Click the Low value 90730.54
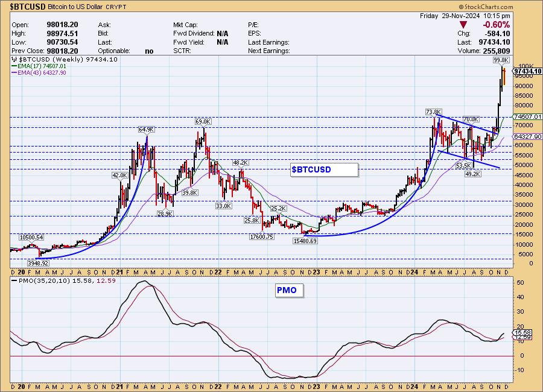Image resolution: width=543 pixels, height=392 pixels. (62, 42)
